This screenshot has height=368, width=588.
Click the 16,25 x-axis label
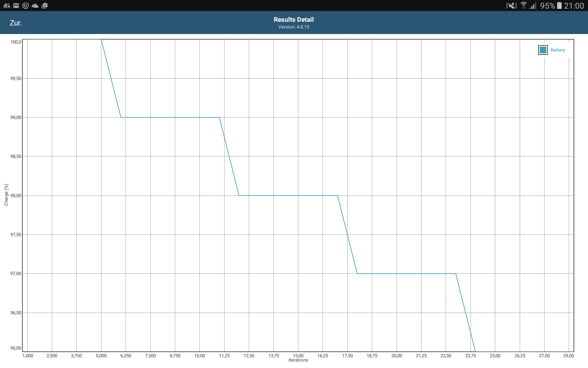point(322,356)
